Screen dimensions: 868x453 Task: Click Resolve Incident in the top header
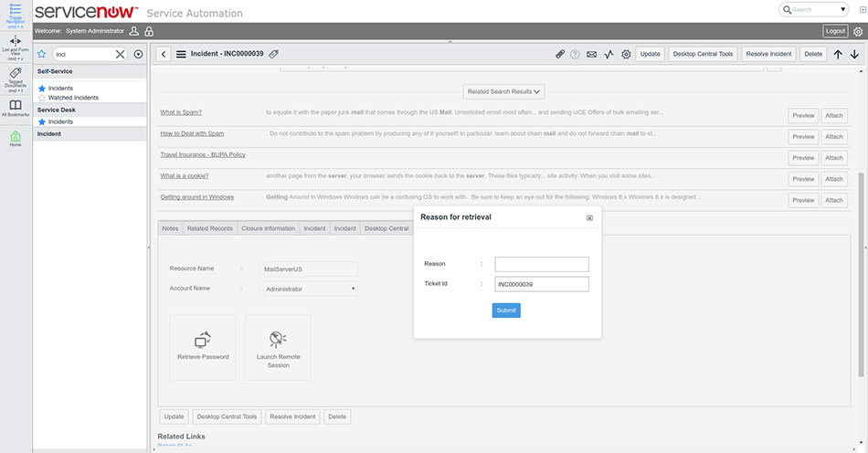point(768,54)
